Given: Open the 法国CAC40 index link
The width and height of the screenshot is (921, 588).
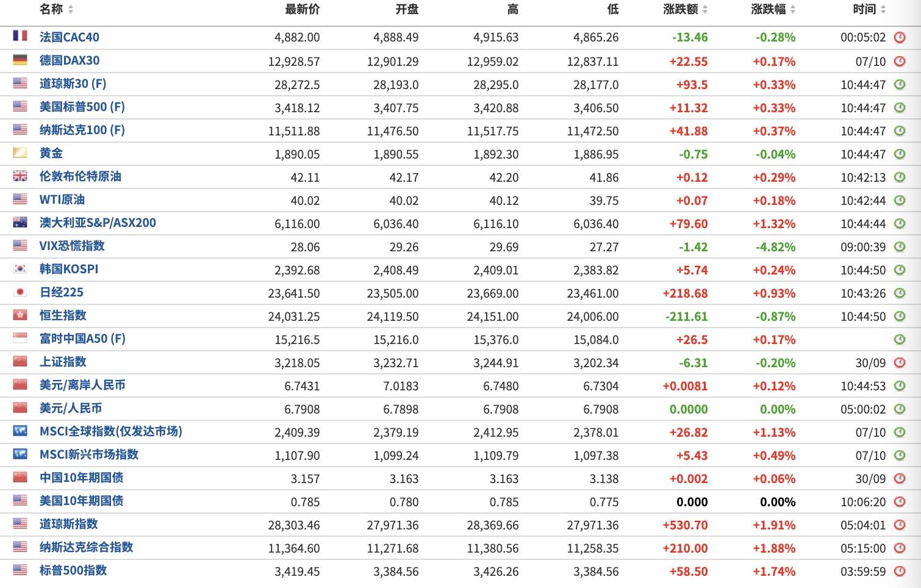Looking at the screenshot, I should pos(70,37).
